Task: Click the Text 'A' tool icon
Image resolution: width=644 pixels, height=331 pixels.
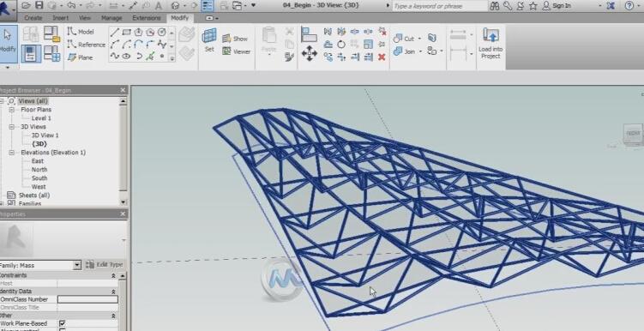Action: tap(159, 6)
